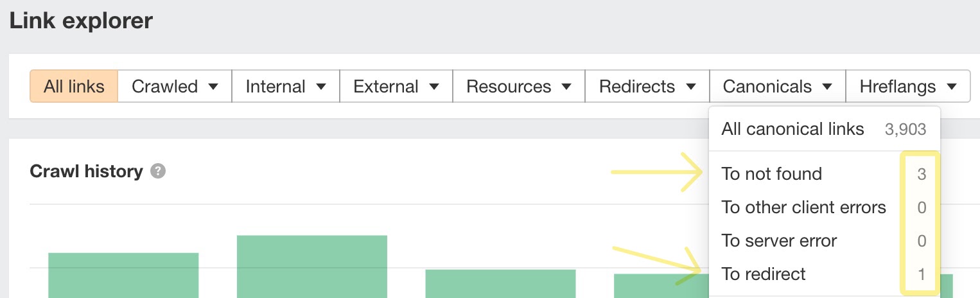980x298 pixels.
Task: Expand the Internal links dropdown
Action: click(286, 87)
